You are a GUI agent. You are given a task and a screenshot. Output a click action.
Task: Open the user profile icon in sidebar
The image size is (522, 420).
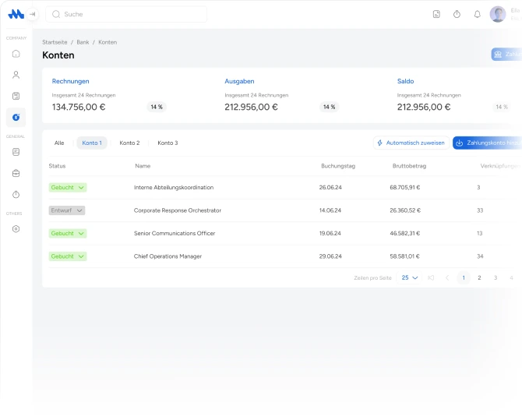[16, 75]
